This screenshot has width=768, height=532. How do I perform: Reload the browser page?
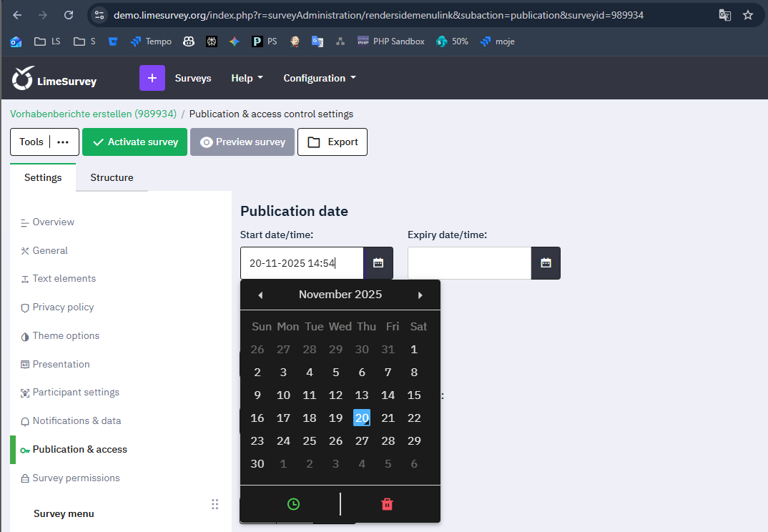click(x=69, y=15)
